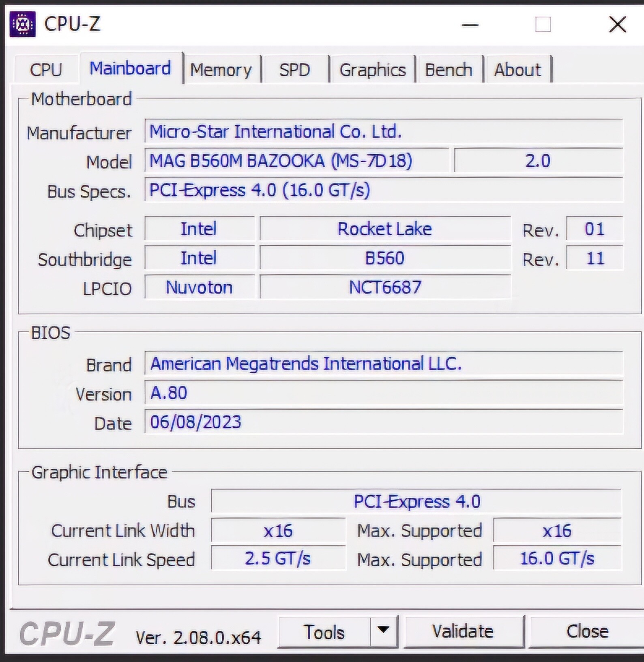The height and width of the screenshot is (662, 644).
Task: Click the Chipset vendor Intel field
Action: pyautogui.click(x=200, y=229)
